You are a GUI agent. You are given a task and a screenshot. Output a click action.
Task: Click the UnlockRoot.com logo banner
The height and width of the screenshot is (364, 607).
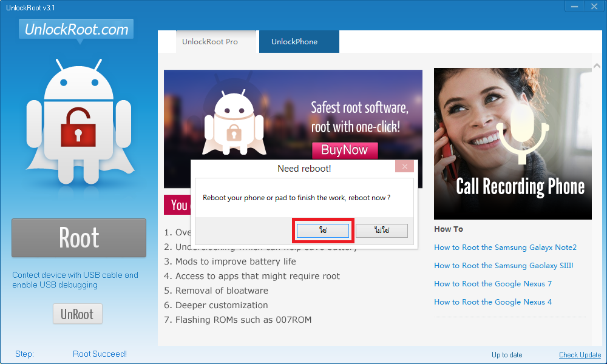pos(76,29)
